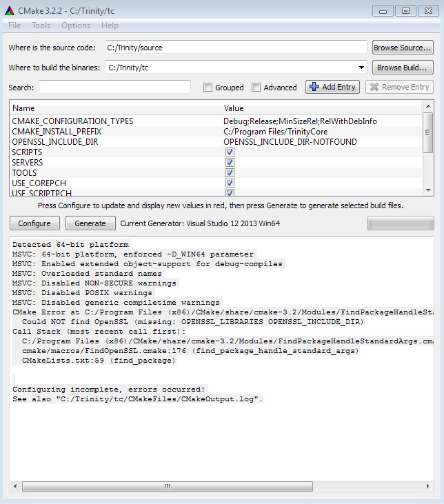Click the CMakeOutput.log path line
The height and width of the screenshot is (504, 444).
pos(138,399)
